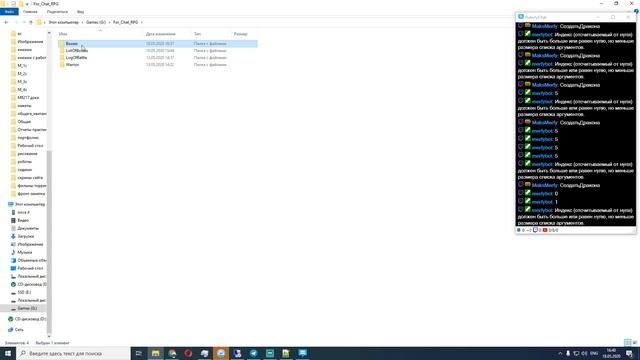
Task: Open the портфолио folder in the sidebar
Action: (28, 138)
